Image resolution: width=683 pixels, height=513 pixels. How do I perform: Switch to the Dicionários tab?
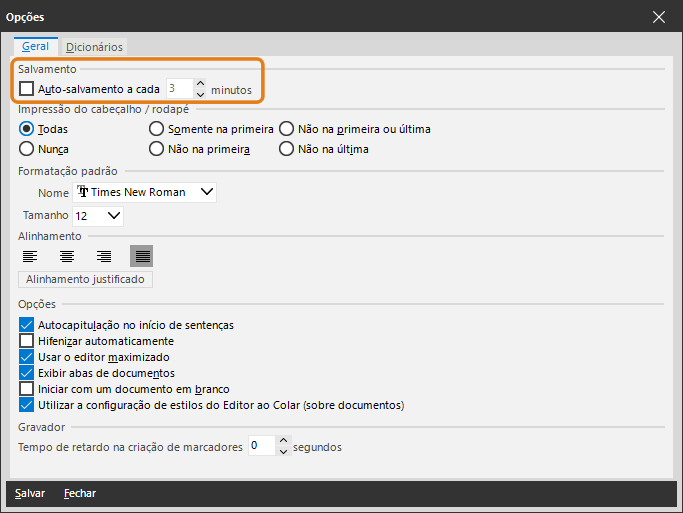click(x=94, y=47)
